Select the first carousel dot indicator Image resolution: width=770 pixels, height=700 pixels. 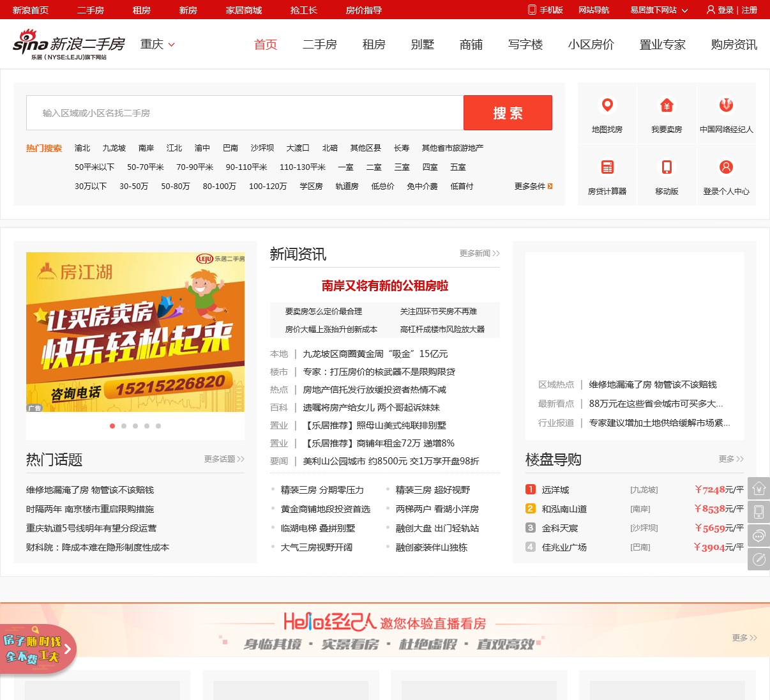coord(112,426)
